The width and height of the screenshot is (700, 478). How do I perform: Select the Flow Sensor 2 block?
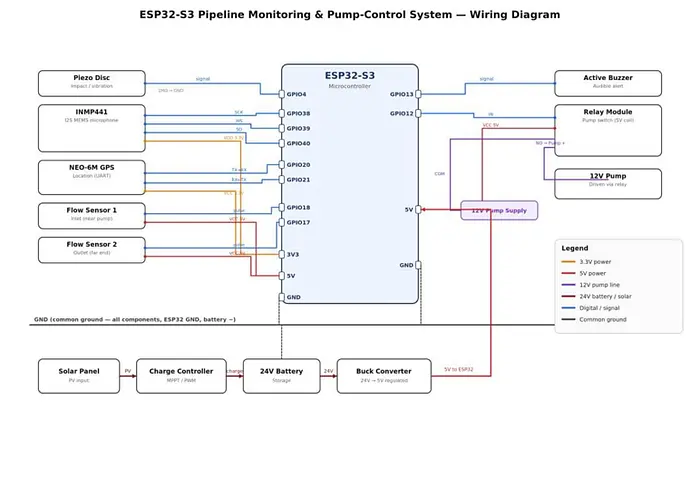[92, 250]
